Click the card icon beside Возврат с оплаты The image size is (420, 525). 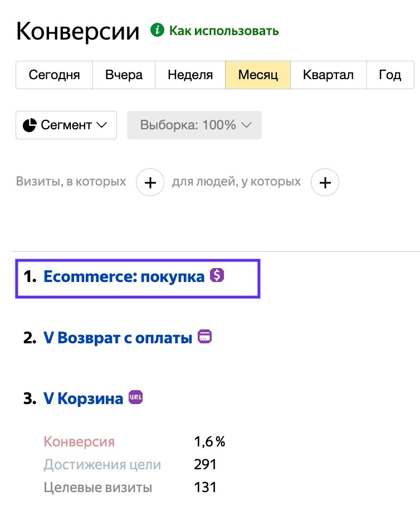point(205,337)
